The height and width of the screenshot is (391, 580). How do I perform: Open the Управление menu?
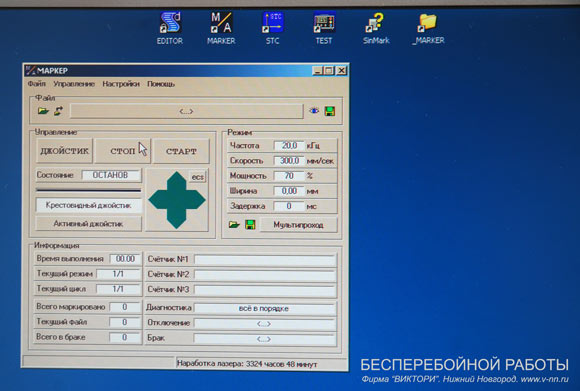[x=74, y=84]
